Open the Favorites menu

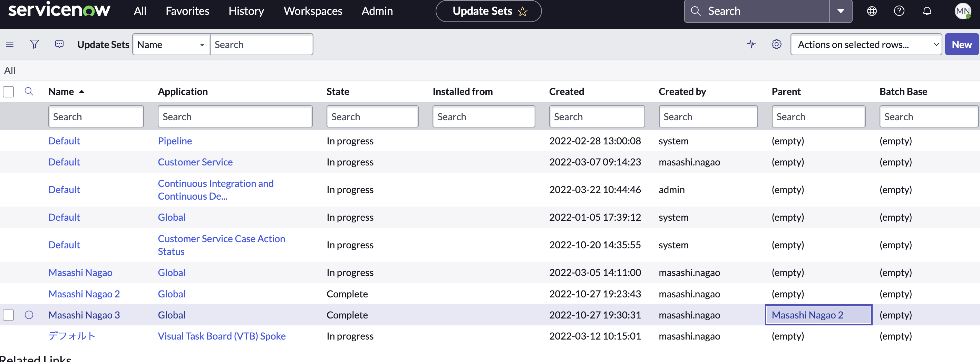click(187, 11)
